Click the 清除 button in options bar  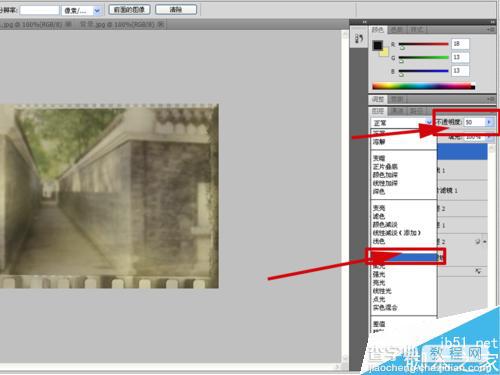coord(176,10)
